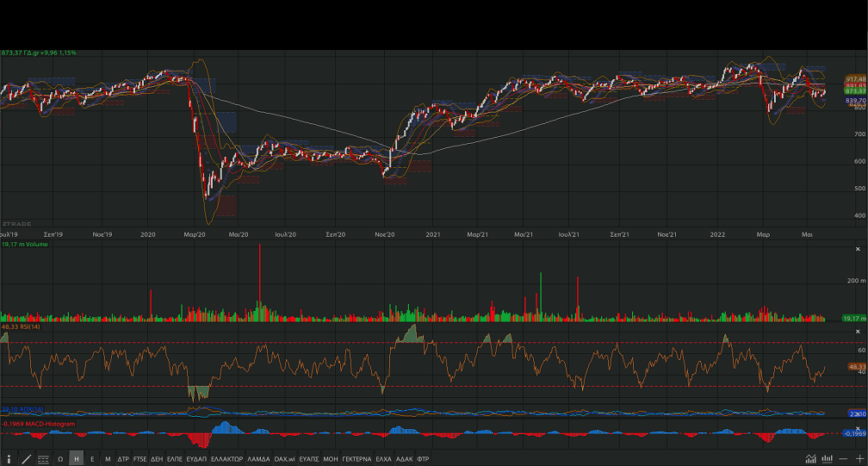Toggle the H daily timeframe button

(x=77, y=459)
